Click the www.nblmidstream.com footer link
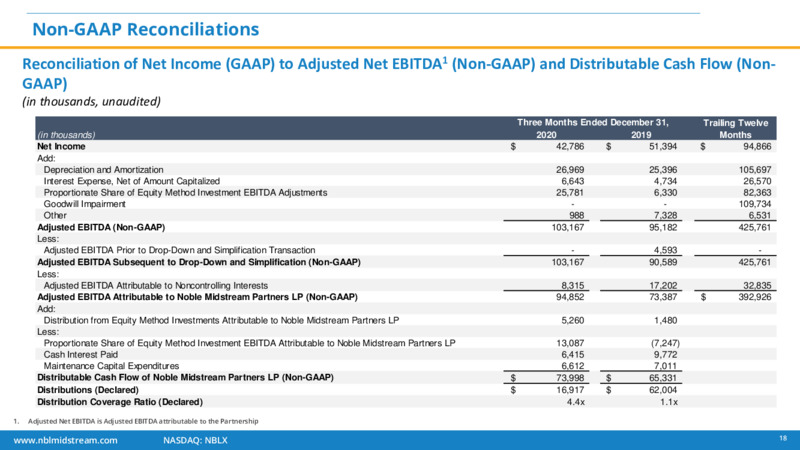This screenshot has height=450, width=800. [x=65, y=440]
